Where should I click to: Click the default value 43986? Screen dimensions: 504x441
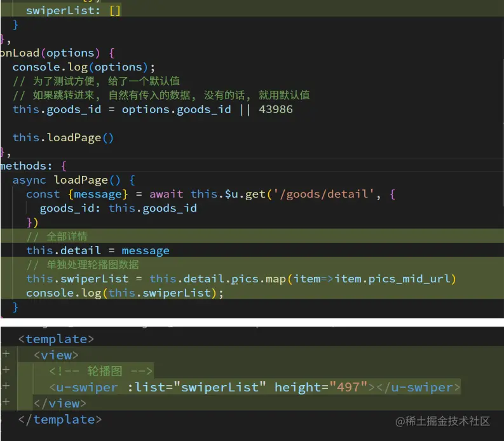276,109
